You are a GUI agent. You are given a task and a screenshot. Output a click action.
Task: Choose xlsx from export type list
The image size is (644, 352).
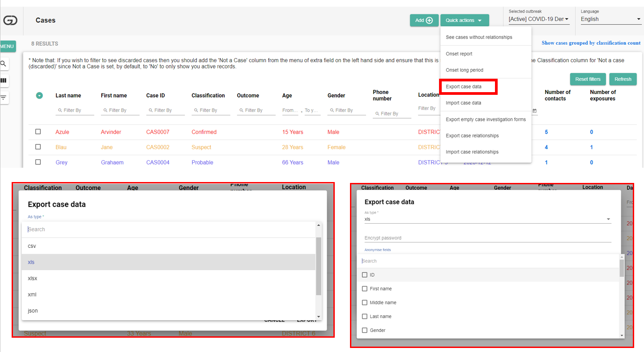coord(32,278)
